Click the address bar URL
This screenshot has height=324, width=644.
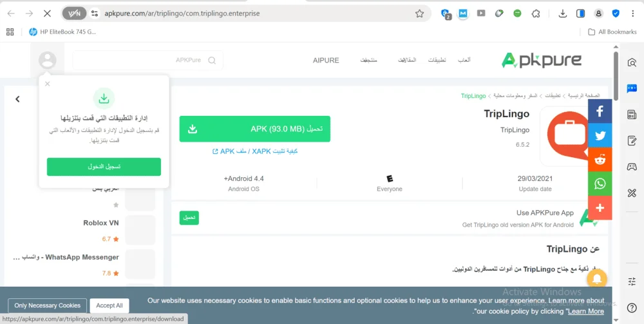click(182, 14)
